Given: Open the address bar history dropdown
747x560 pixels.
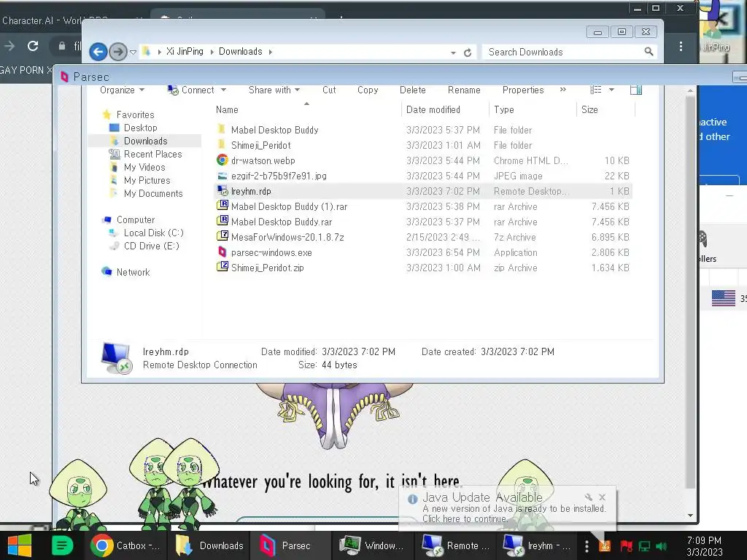Looking at the screenshot, I should point(453,52).
